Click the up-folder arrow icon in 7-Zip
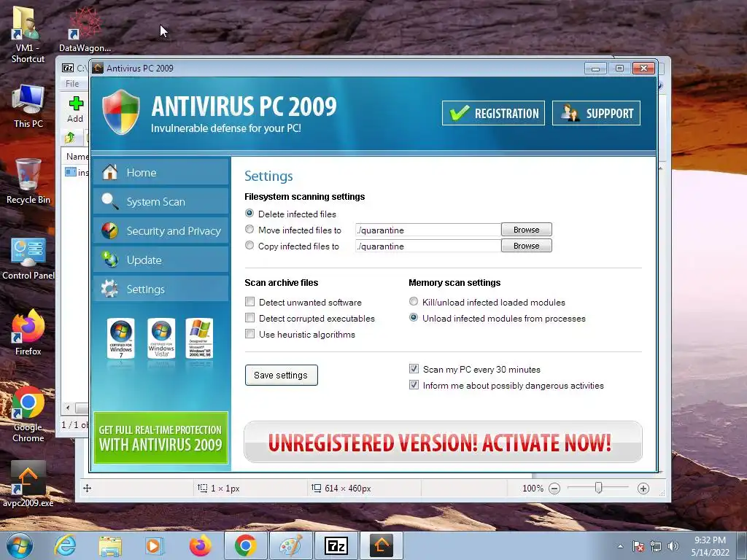The width and height of the screenshot is (747, 560). click(70, 138)
